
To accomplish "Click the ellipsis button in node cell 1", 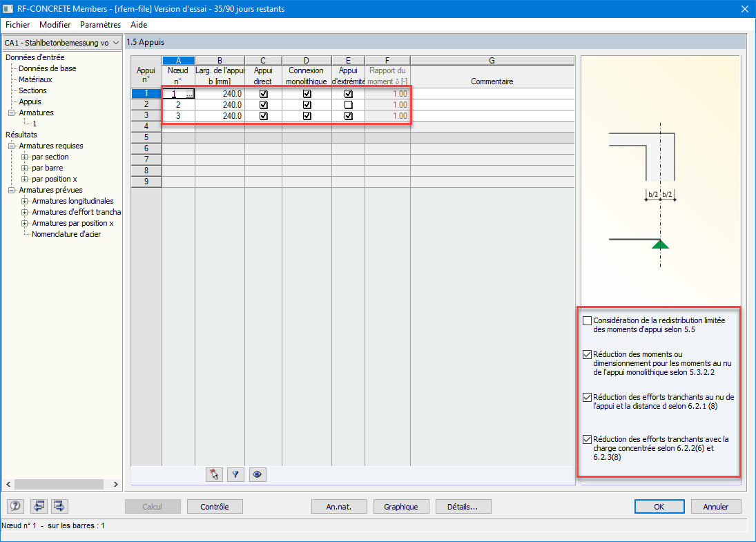I will pyautogui.click(x=189, y=94).
